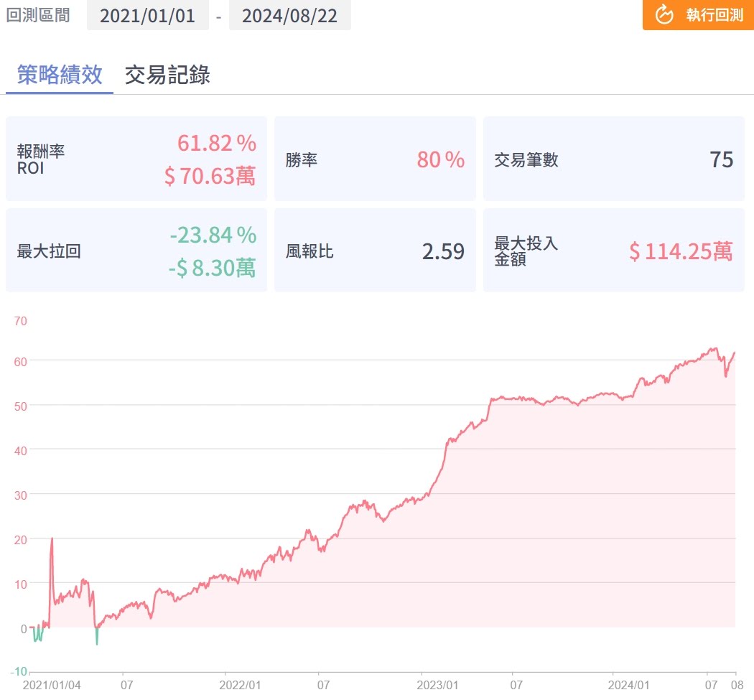The width and height of the screenshot is (754, 700).
Task: Switch to the 交易記錄 tab
Action: (167, 75)
